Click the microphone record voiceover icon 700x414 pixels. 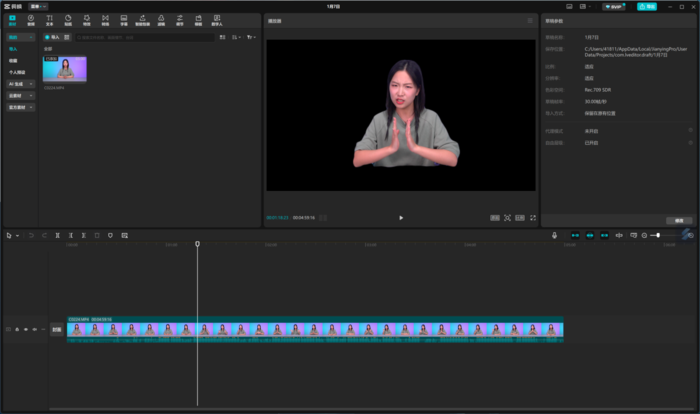(x=555, y=235)
